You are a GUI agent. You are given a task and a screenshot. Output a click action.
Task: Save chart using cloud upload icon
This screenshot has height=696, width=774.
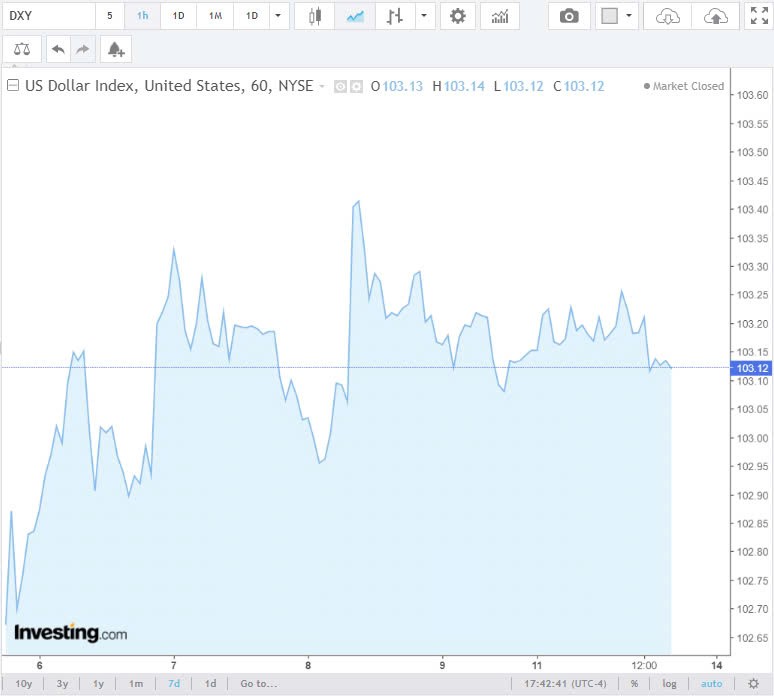[715, 16]
